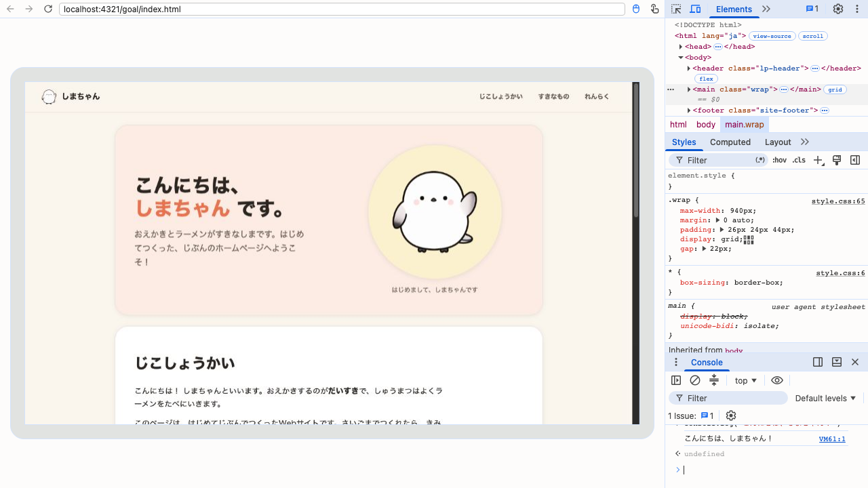
Task: Select the Console drawer tab
Action: click(707, 362)
